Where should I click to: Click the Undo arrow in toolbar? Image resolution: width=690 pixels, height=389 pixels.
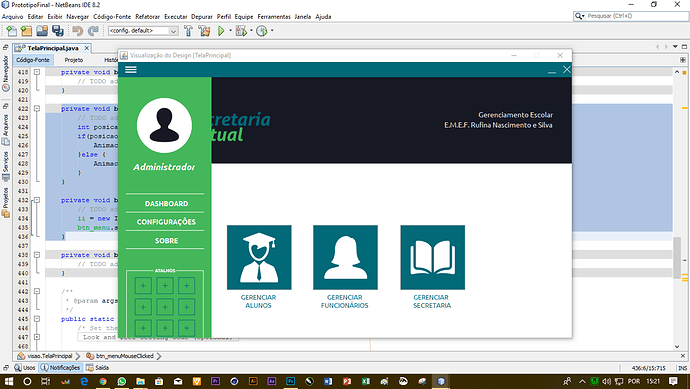click(77, 31)
